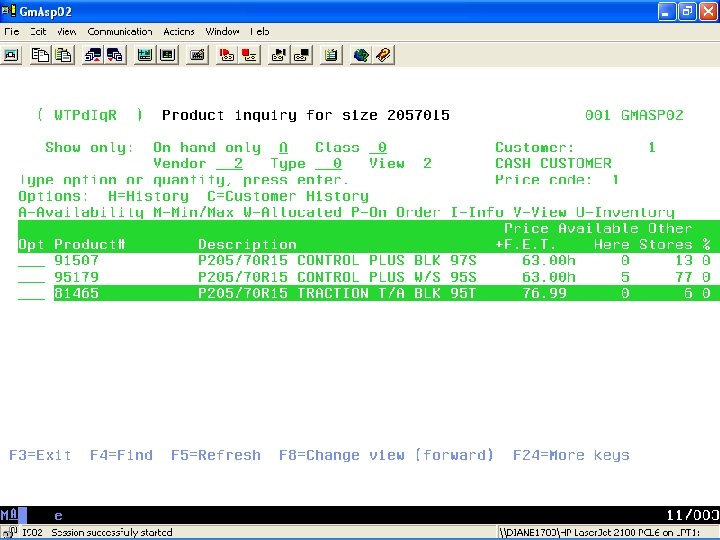Open the Window menu
720x540 pixels.
(222, 32)
